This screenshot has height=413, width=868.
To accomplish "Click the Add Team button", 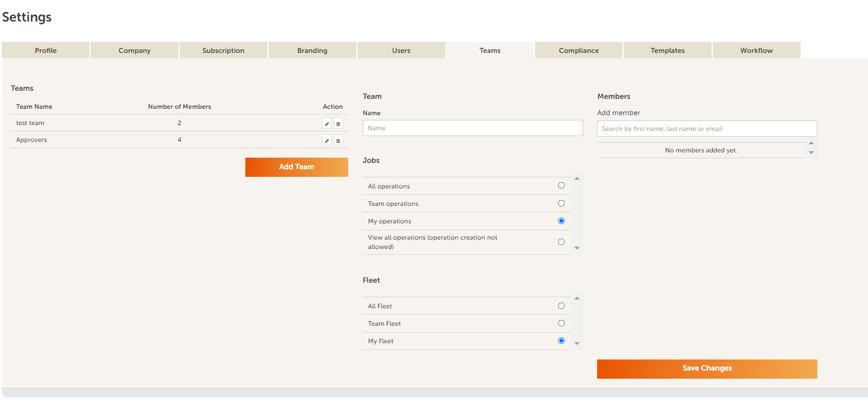I will click(297, 167).
